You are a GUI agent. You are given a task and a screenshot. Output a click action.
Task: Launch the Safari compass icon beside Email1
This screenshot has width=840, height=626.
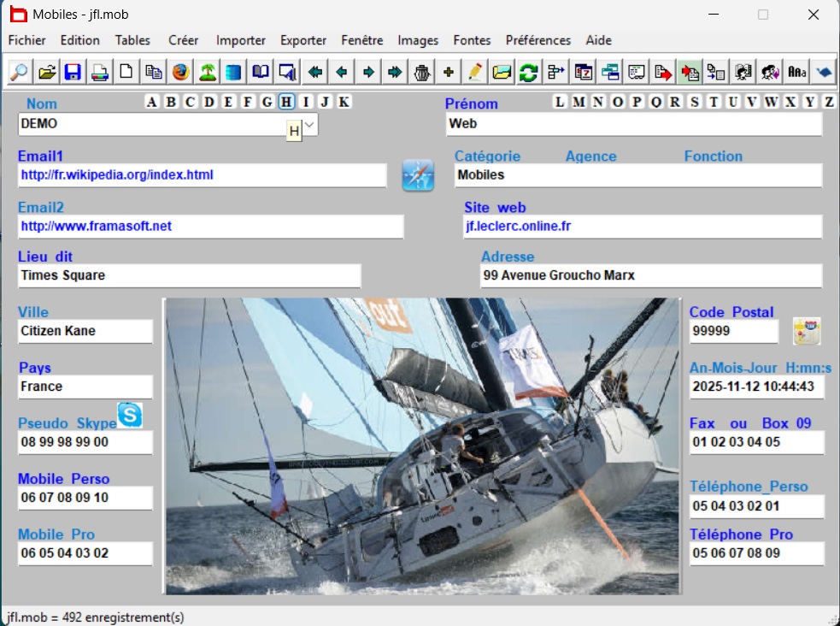418,175
